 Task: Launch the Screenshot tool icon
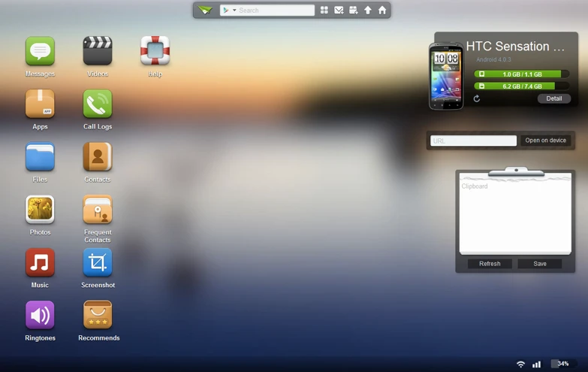tap(98, 263)
